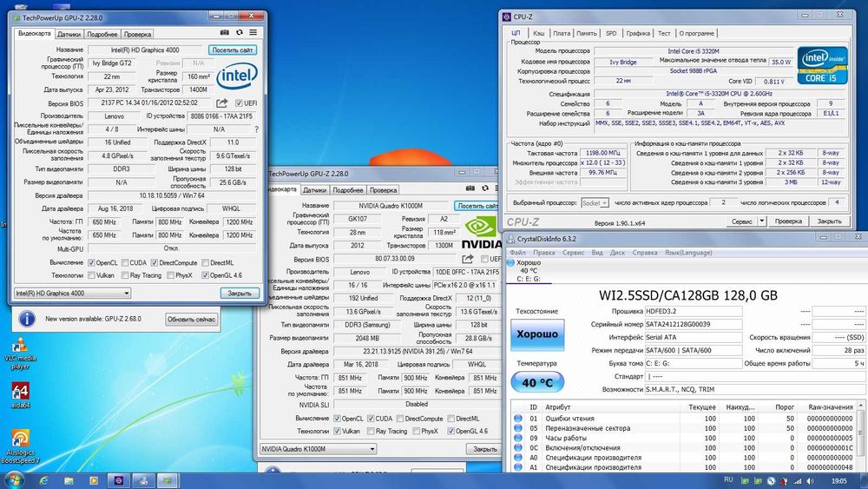
Task: Click BIOS export arrow icon in NVIDIA GPU-Z
Action: pos(468,259)
